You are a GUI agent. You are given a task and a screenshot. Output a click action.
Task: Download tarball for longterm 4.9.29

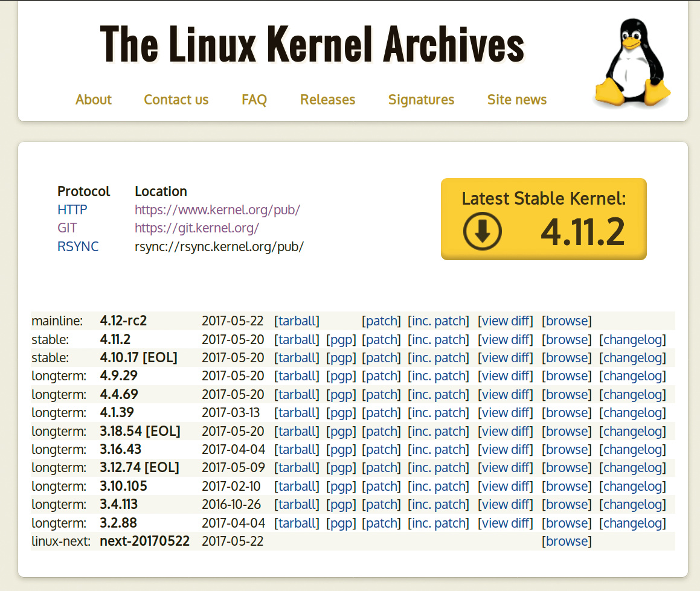(297, 376)
